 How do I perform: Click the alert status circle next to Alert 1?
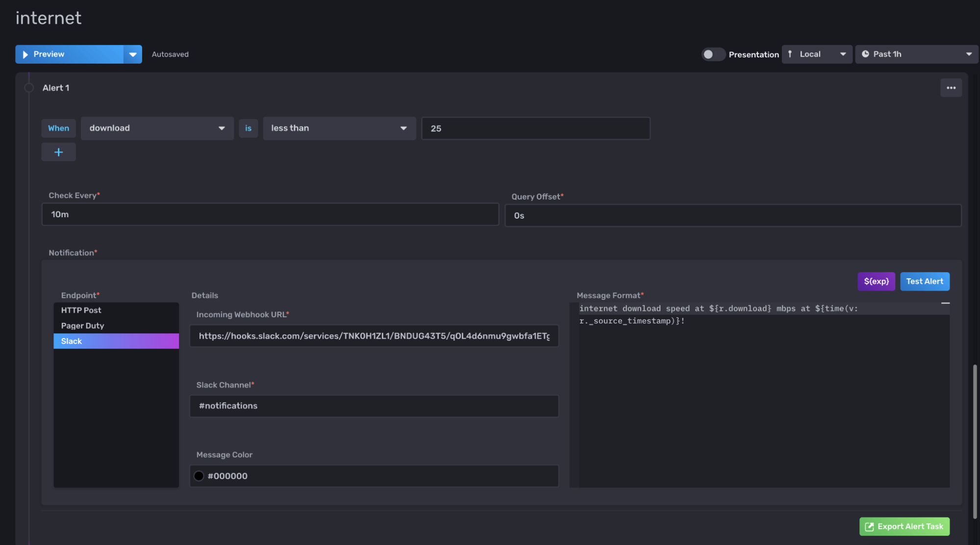point(28,87)
